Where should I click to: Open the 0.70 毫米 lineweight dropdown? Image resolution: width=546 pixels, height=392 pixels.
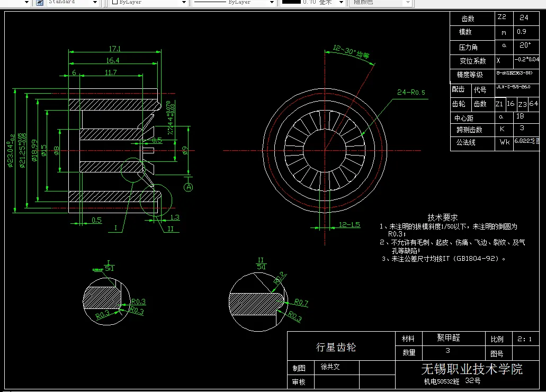[341, 3]
